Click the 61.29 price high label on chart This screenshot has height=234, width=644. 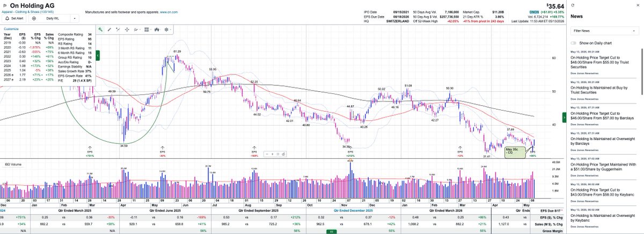(177, 52)
